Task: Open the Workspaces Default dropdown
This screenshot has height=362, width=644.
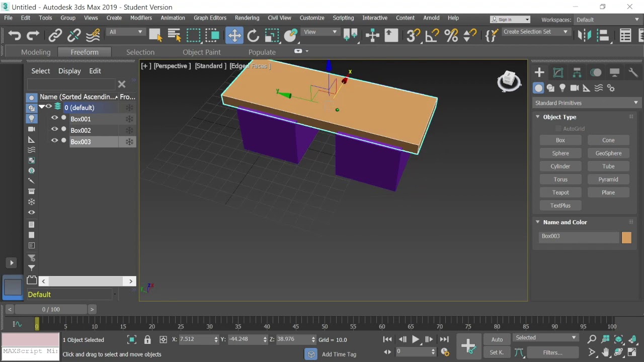Action: [608, 20]
